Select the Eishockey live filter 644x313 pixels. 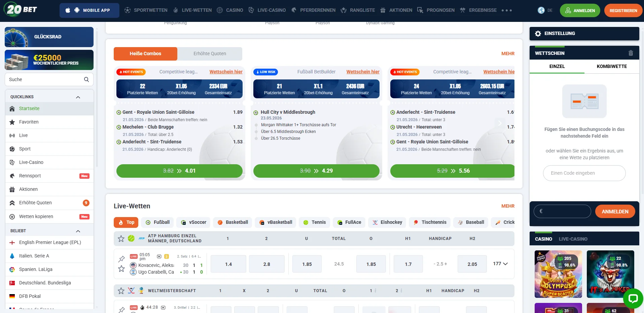387,222
